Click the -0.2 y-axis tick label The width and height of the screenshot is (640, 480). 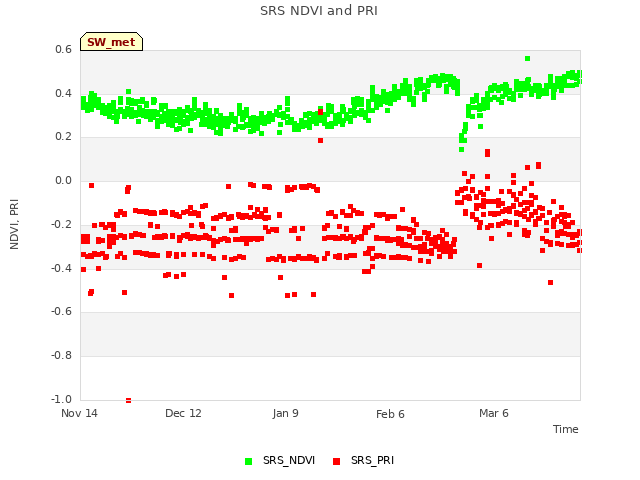pos(62,224)
